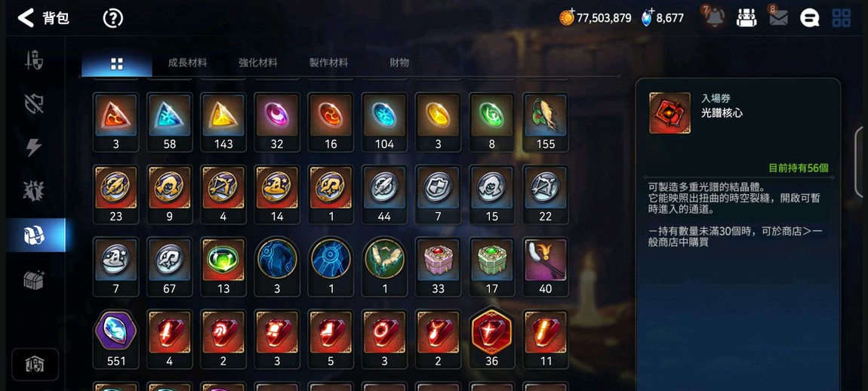The width and height of the screenshot is (868, 391).
Task: Select the treasure chest sidebar category
Action: point(34,279)
